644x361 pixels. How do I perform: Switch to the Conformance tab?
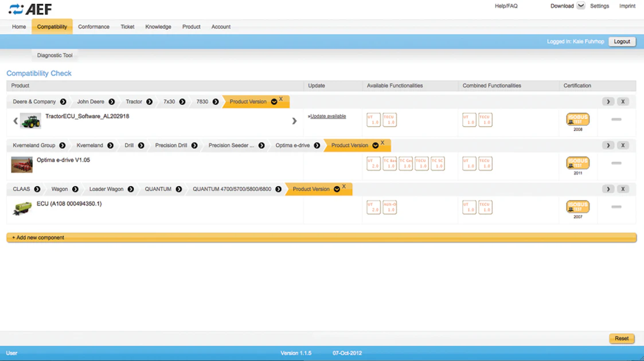coord(93,27)
